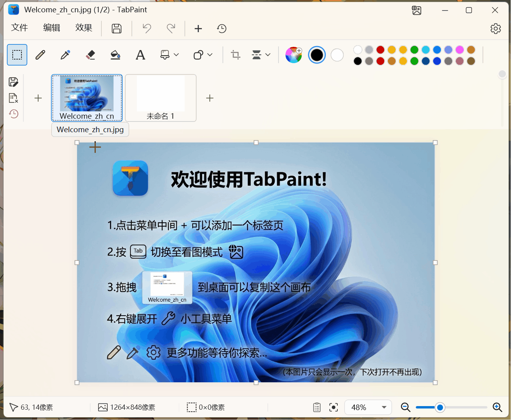Open the 文件 menu
Image resolution: width=511 pixels, height=420 pixels.
[x=19, y=28]
